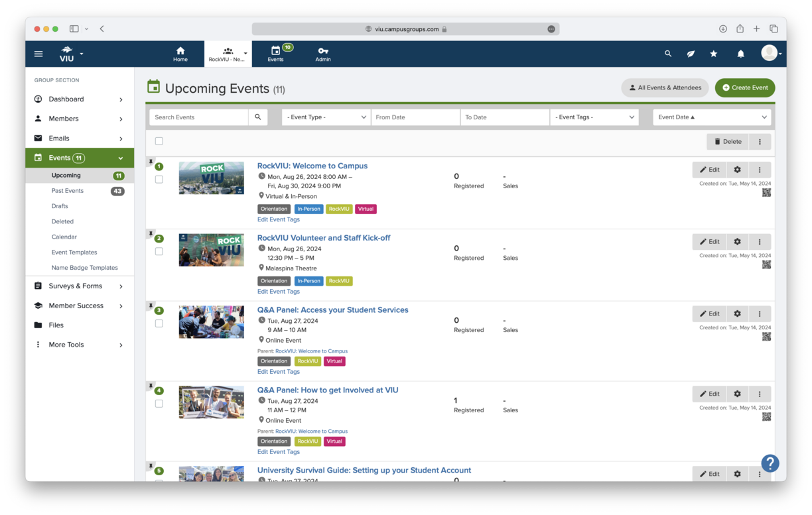Image resolution: width=812 pixels, height=515 pixels.
Task: Click the Welcome to Campus event thumbnail
Action: [x=211, y=178]
